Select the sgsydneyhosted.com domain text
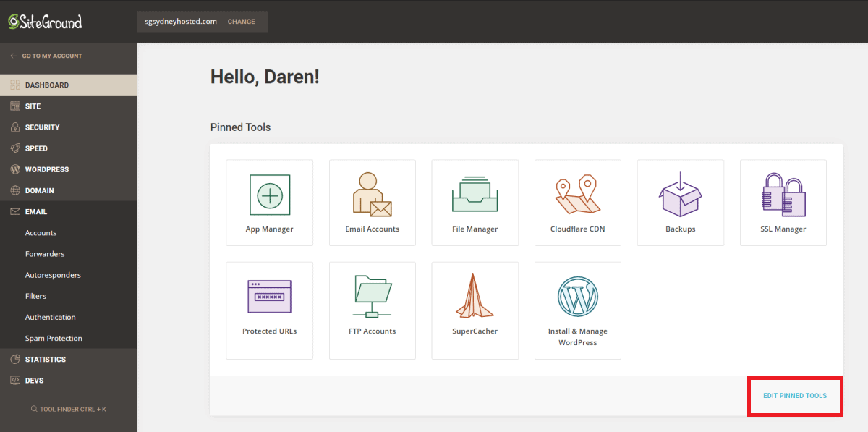 [181, 22]
